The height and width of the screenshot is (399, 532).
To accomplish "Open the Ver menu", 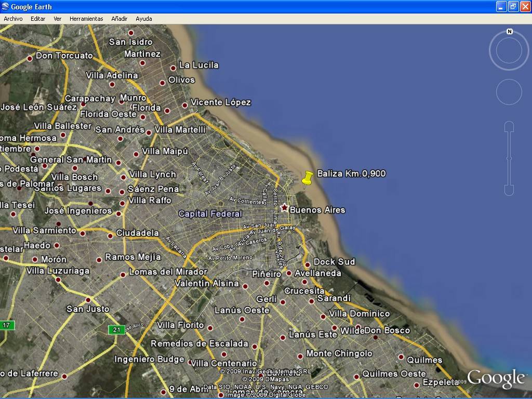I will 57,19.
